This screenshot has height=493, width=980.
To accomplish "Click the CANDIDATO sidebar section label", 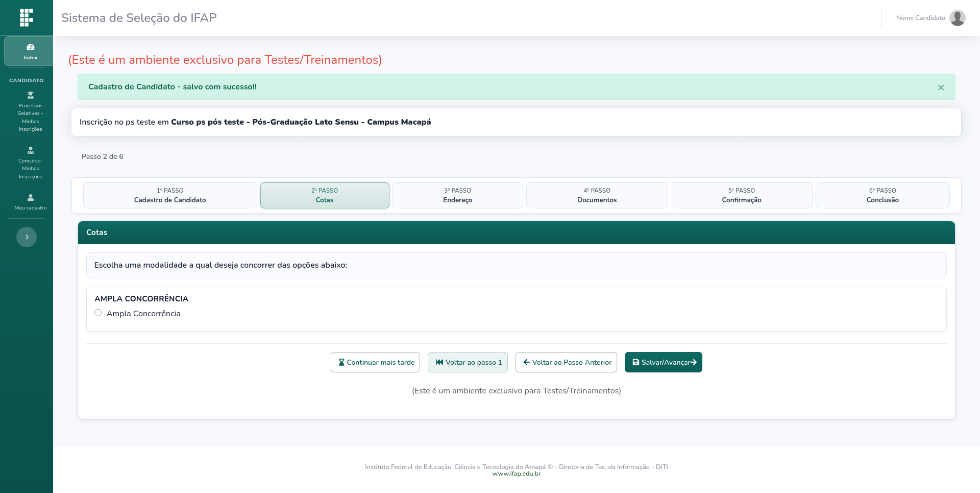I will [27, 81].
